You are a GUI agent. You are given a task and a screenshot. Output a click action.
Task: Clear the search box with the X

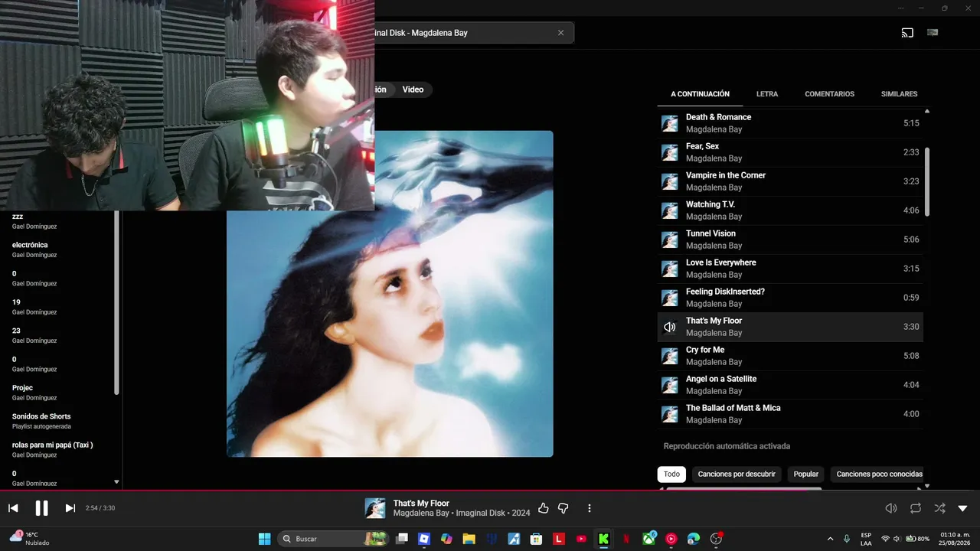[560, 33]
